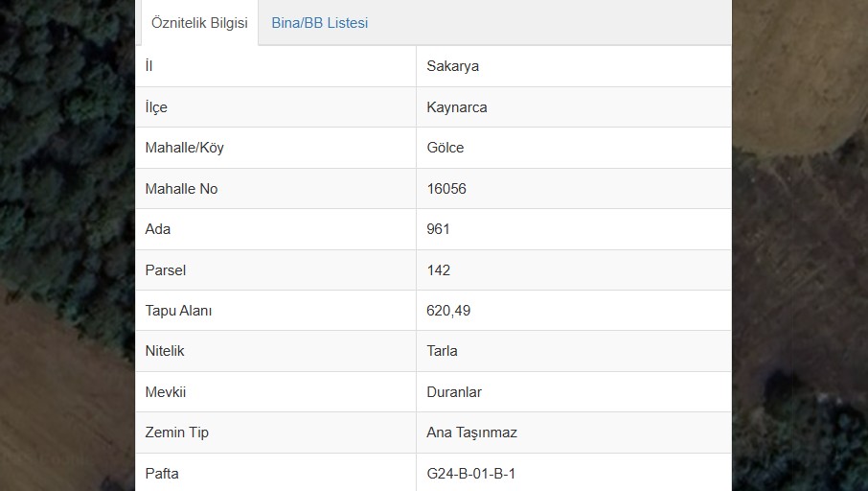The image size is (868, 491).
Task: Click the Sakarya value cell
Action: (574, 66)
